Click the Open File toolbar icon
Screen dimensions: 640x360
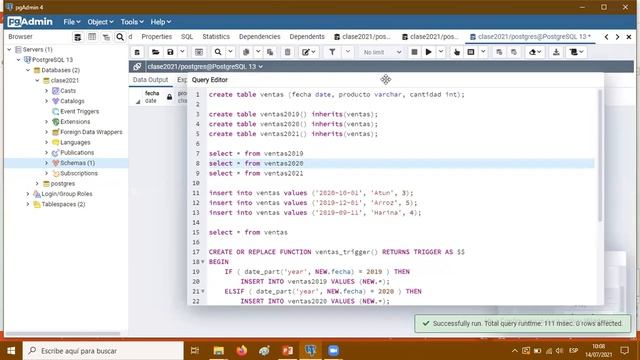tap(156, 52)
